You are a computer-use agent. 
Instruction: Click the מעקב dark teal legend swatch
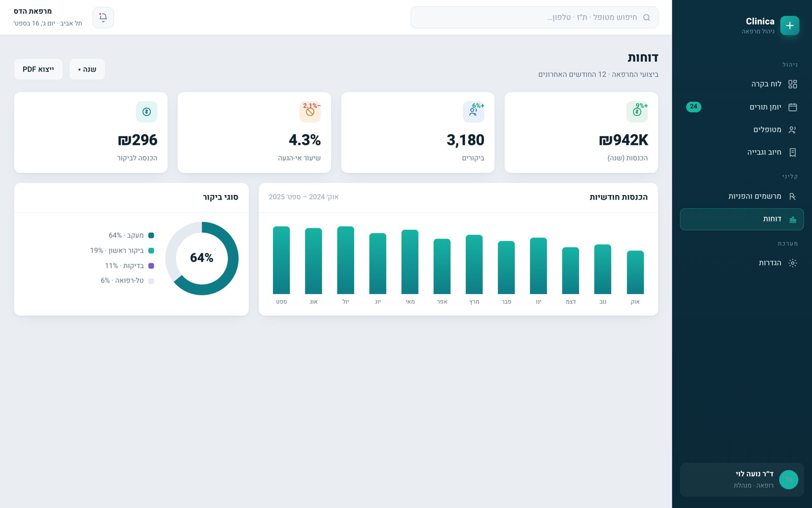pyautogui.click(x=151, y=235)
